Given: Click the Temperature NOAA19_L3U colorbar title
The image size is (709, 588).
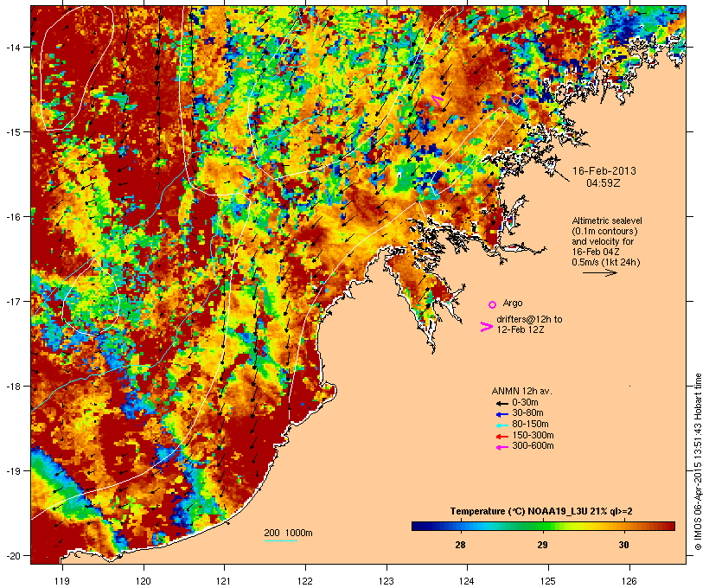Looking at the screenshot, I should coord(541,512).
